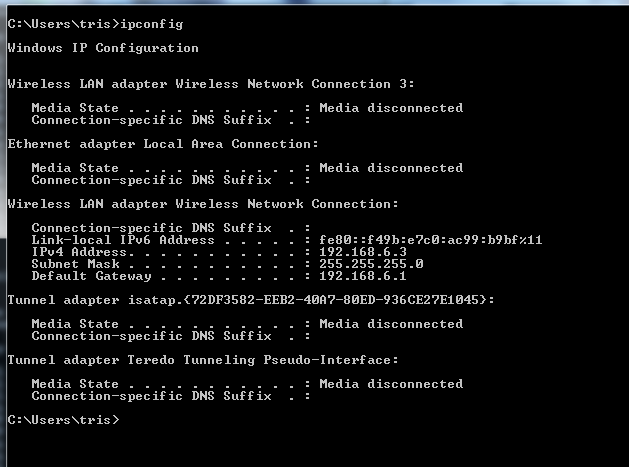Click the Windows IP Configuration heading

(103, 48)
